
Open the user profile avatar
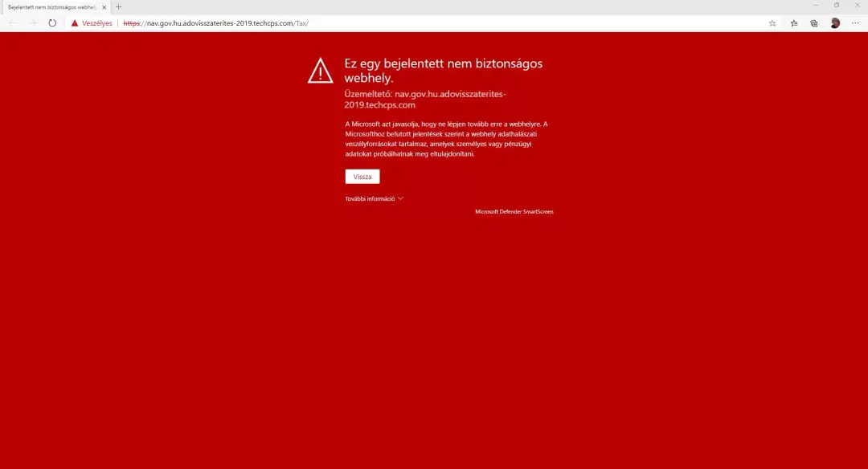[x=835, y=23]
